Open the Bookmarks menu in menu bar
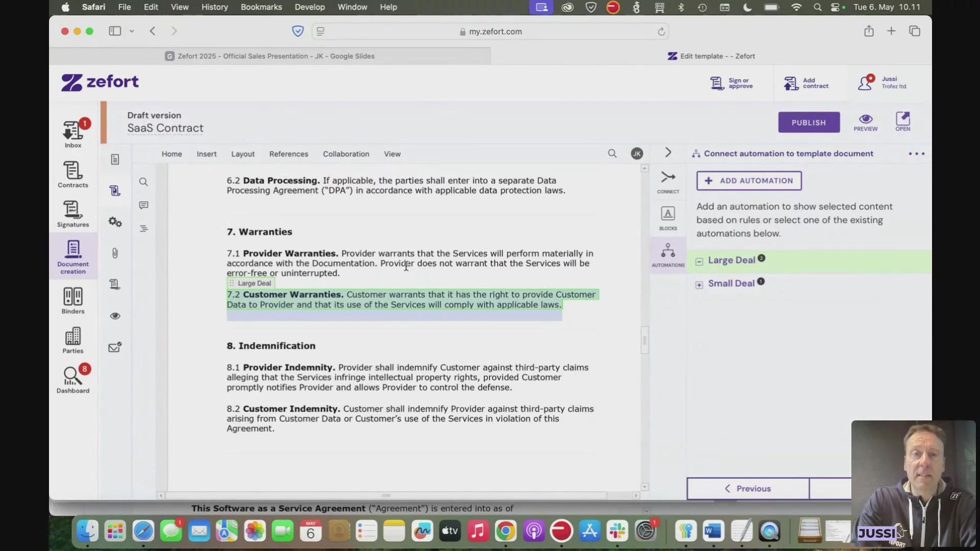Viewport: 980px width, 551px height. click(x=261, y=7)
